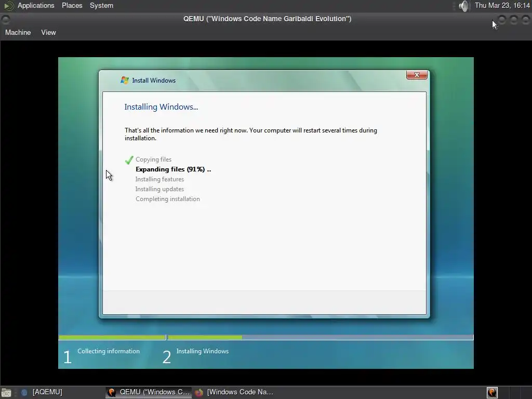Click the "Completing installation" step text
The image size is (532, 399).
pos(168,199)
